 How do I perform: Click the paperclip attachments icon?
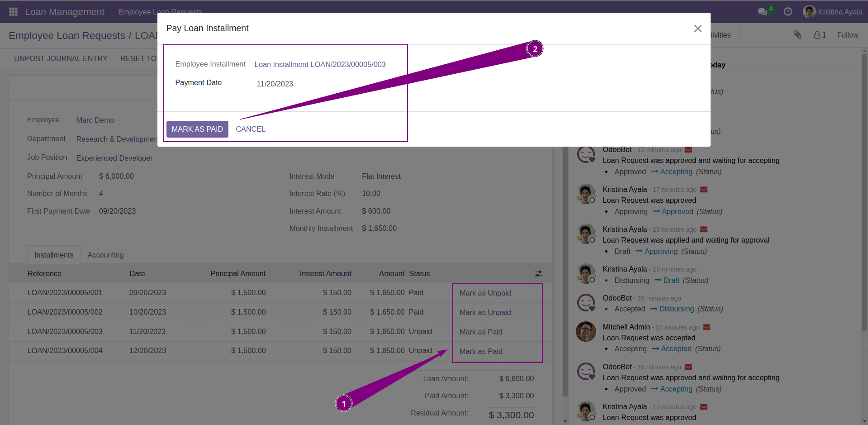[797, 35]
